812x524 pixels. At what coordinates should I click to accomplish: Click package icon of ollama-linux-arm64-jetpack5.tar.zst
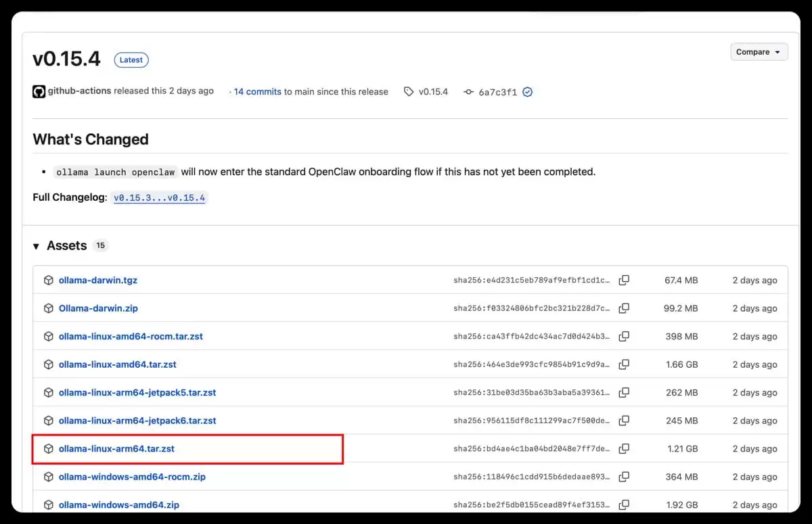tap(49, 392)
